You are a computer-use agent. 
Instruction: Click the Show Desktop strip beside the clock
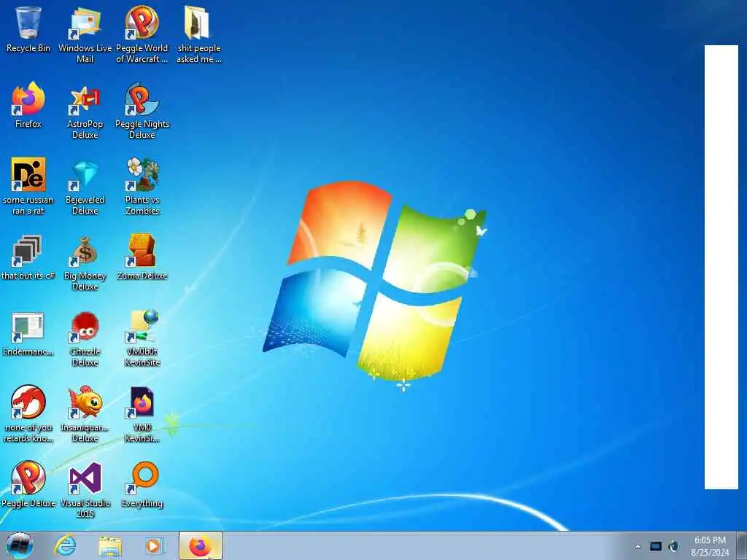pos(741,545)
